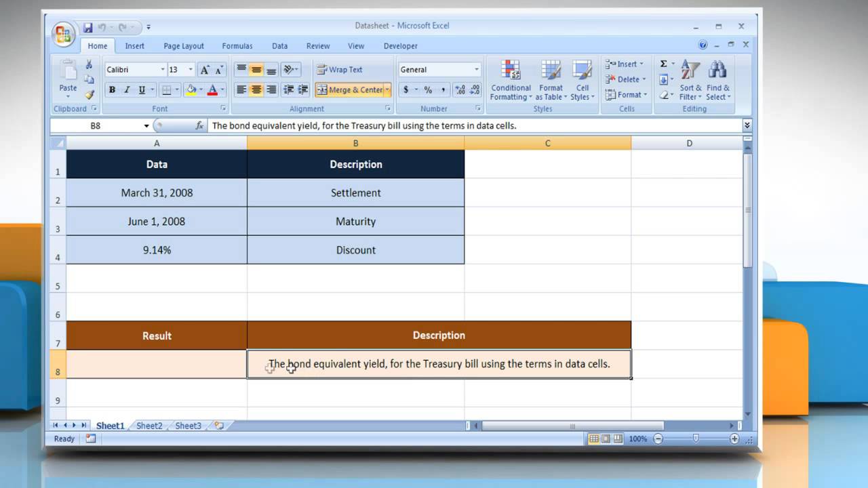Toggle Underline formatting

pos(142,90)
